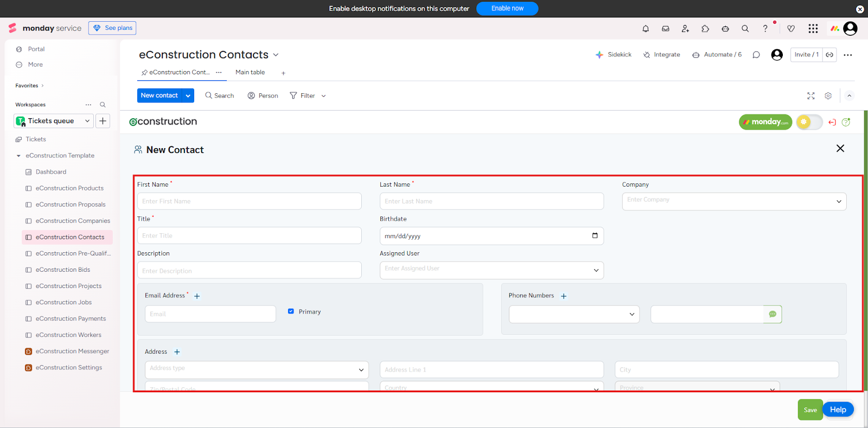Uncheck the Primary email checkbox

tap(291, 311)
